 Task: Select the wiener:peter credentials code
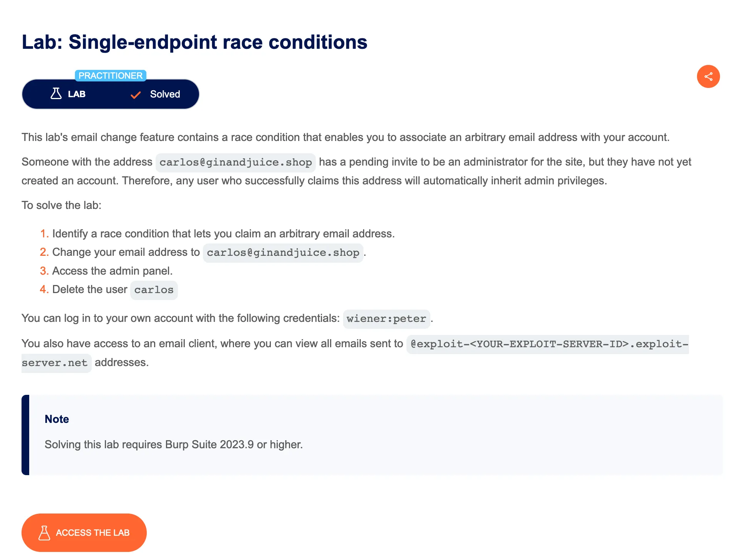pyautogui.click(x=386, y=319)
